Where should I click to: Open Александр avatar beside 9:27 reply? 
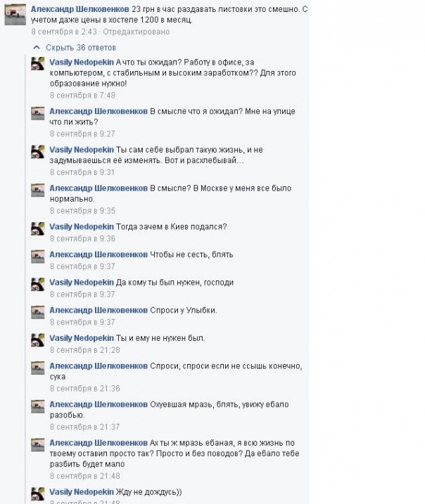[37, 113]
